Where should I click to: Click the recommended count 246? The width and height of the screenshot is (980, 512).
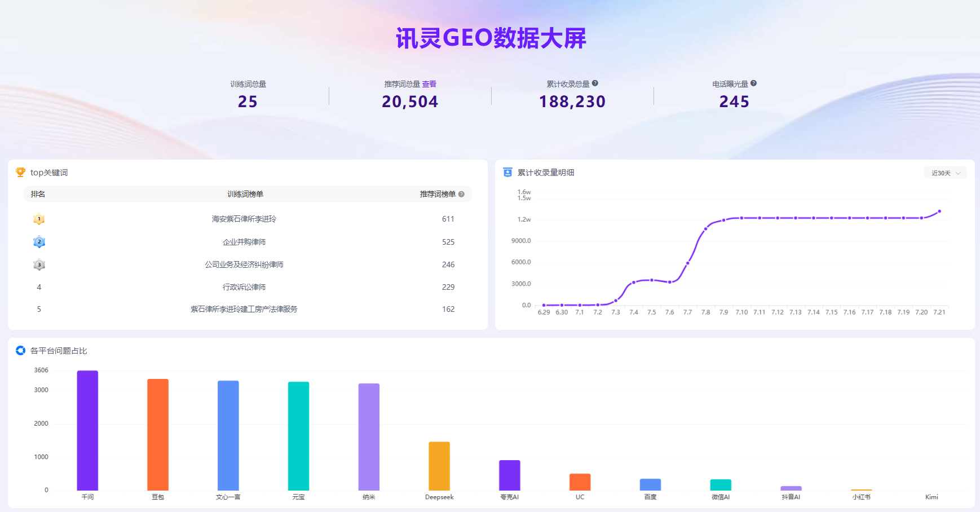[x=448, y=264]
